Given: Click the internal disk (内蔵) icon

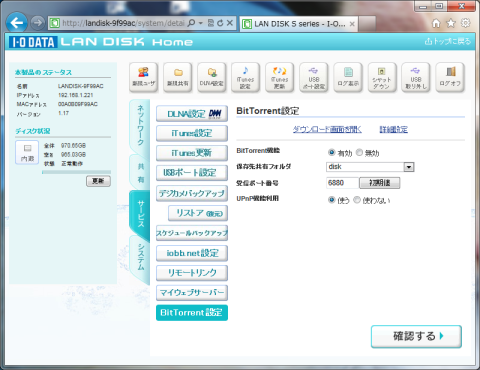Looking at the screenshot, I should click(27, 152).
